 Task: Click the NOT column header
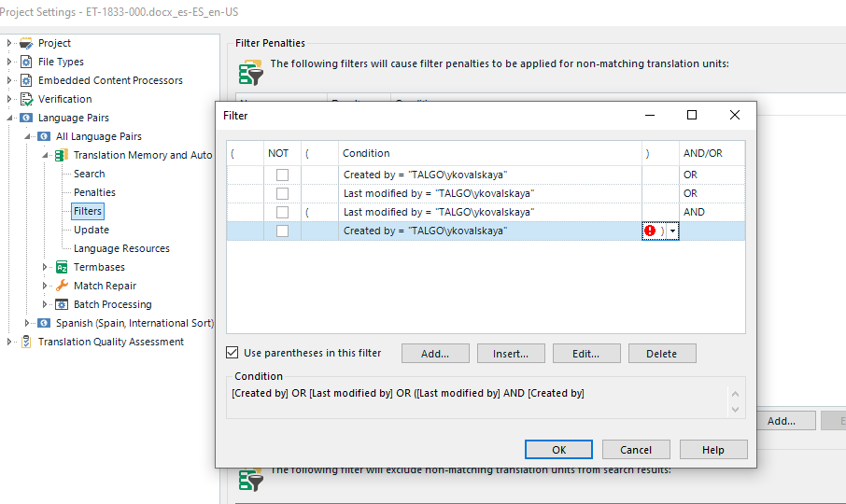click(282, 153)
